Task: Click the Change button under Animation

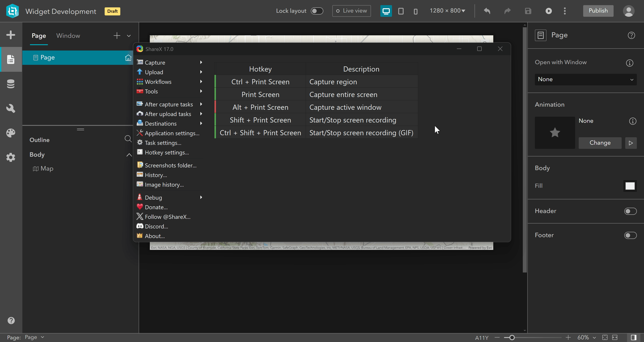Action: [600, 143]
